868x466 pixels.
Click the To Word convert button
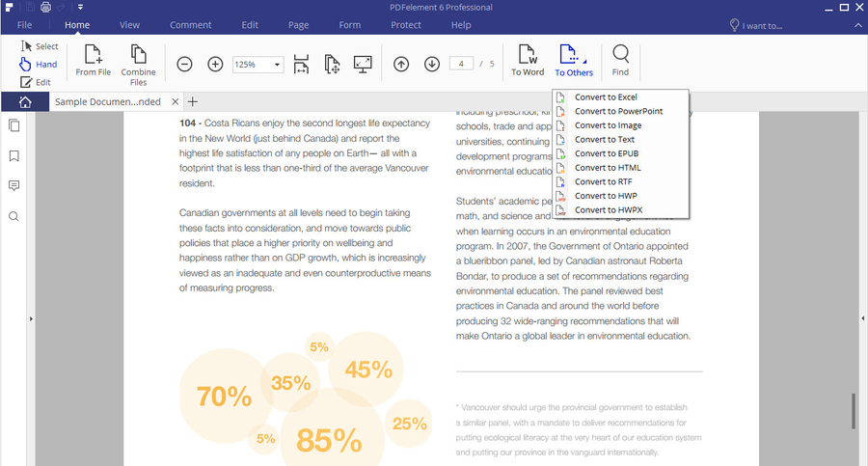coord(528,60)
